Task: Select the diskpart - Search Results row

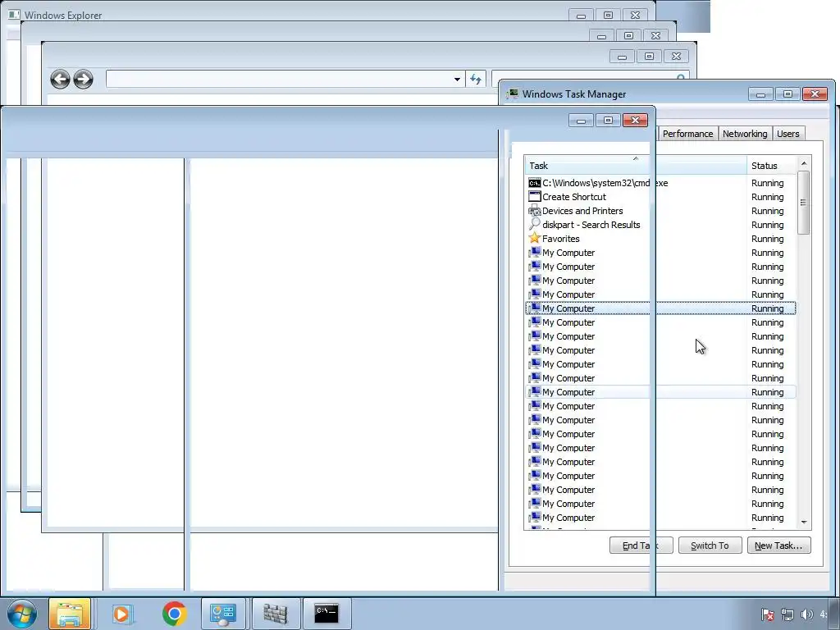Action: coord(660,225)
